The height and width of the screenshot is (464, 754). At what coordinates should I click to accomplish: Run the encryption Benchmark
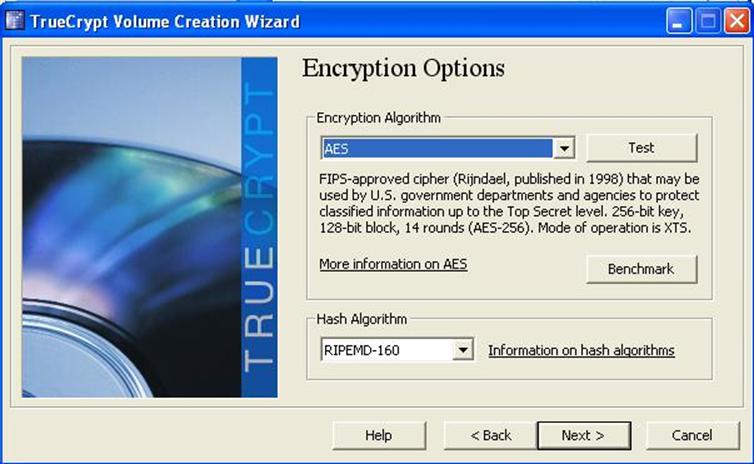pos(641,269)
